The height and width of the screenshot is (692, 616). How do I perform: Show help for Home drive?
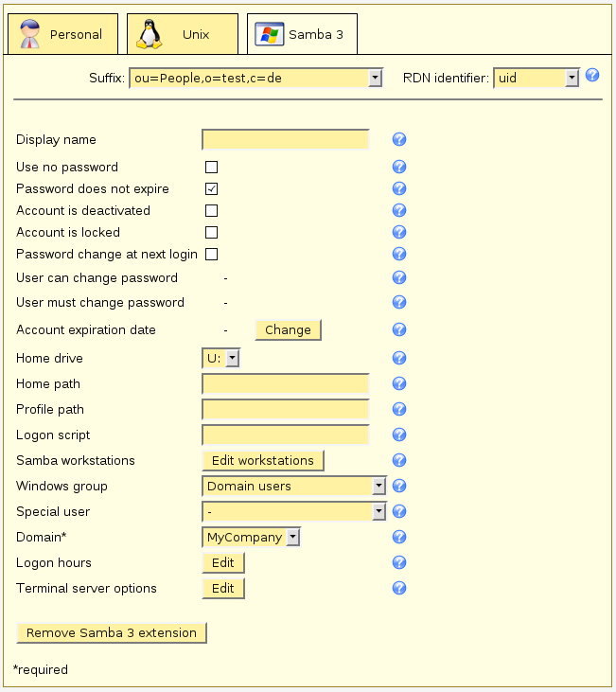tap(399, 359)
